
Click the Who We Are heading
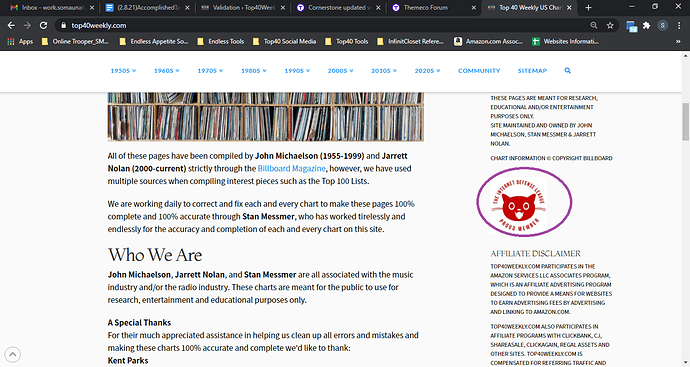(x=155, y=255)
